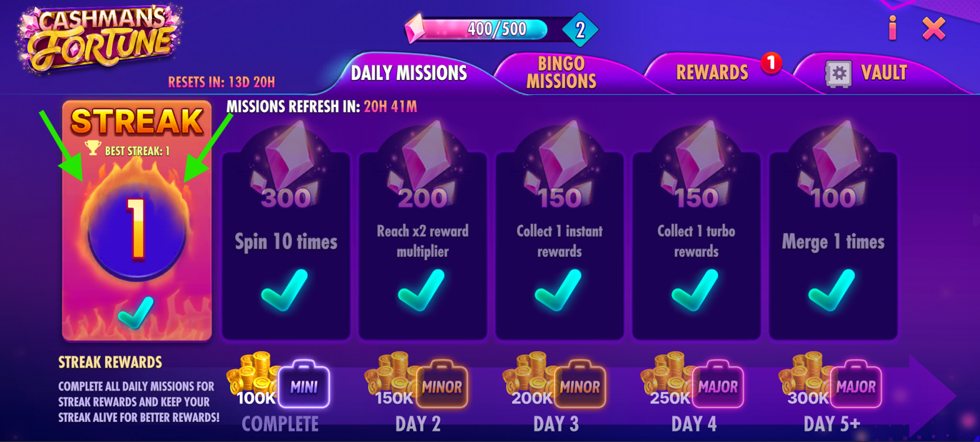This screenshot has width=980, height=442.
Task: Open the Collect 1 turbo rewards mission card
Action: (x=696, y=243)
